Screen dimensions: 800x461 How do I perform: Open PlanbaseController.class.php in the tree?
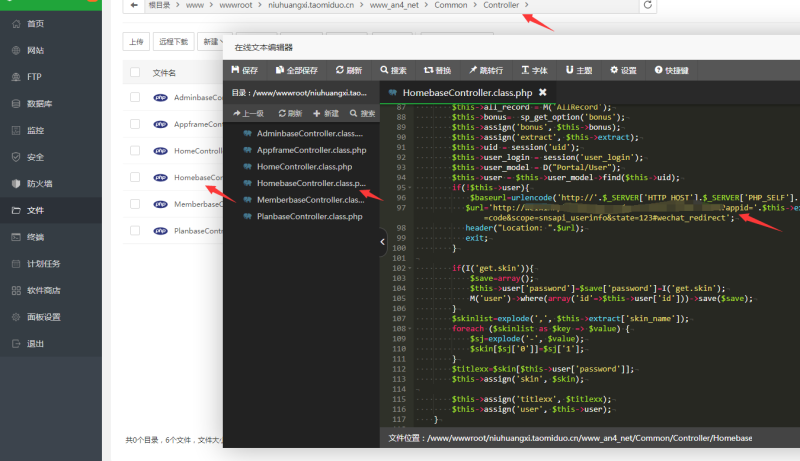(309, 216)
